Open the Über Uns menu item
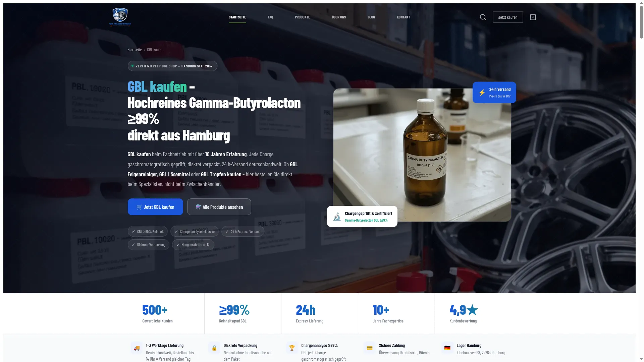 339,17
